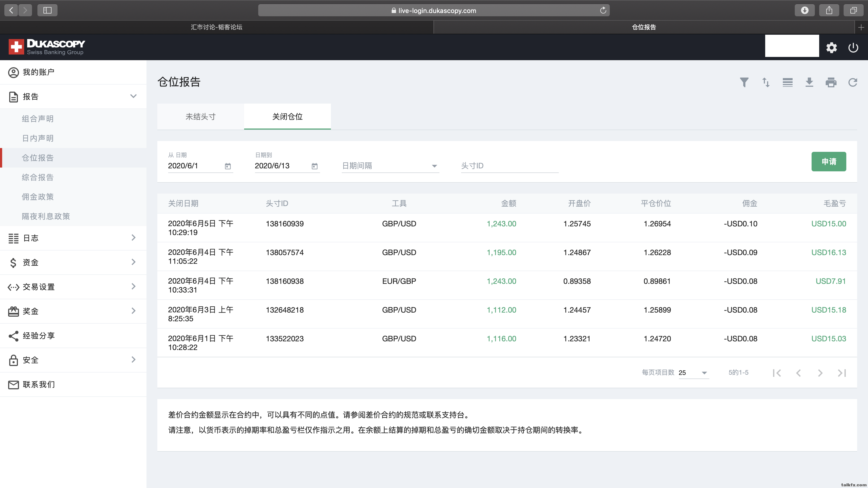Click position ID 138160939

(x=285, y=224)
